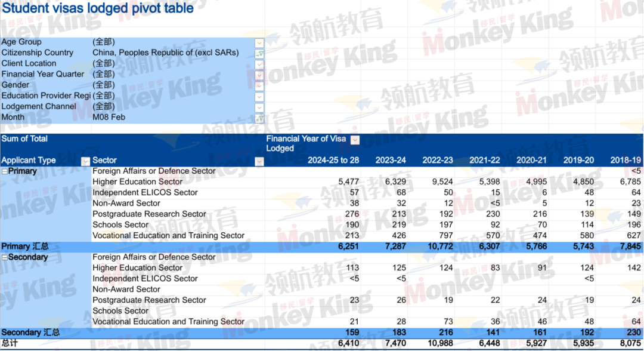Click the '2019-20' column header
This screenshot has height=351, width=644.
(578, 161)
